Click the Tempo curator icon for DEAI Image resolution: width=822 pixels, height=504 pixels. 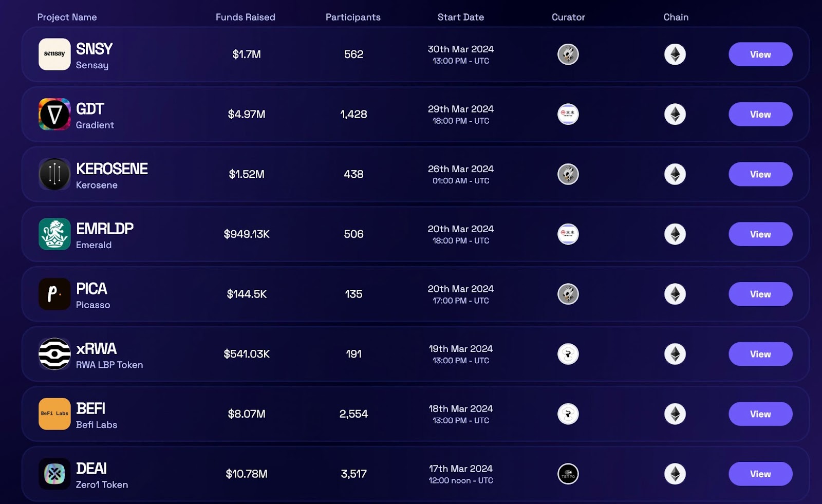[568, 474]
